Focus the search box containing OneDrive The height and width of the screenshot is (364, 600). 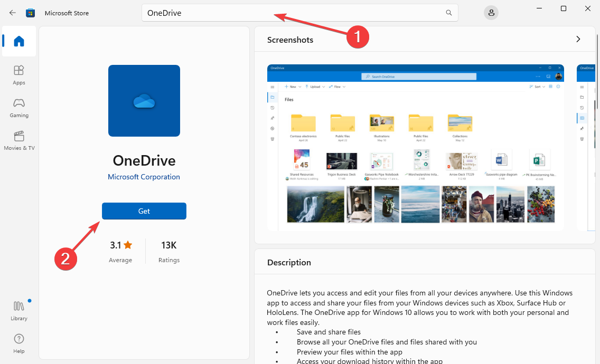coord(299,13)
